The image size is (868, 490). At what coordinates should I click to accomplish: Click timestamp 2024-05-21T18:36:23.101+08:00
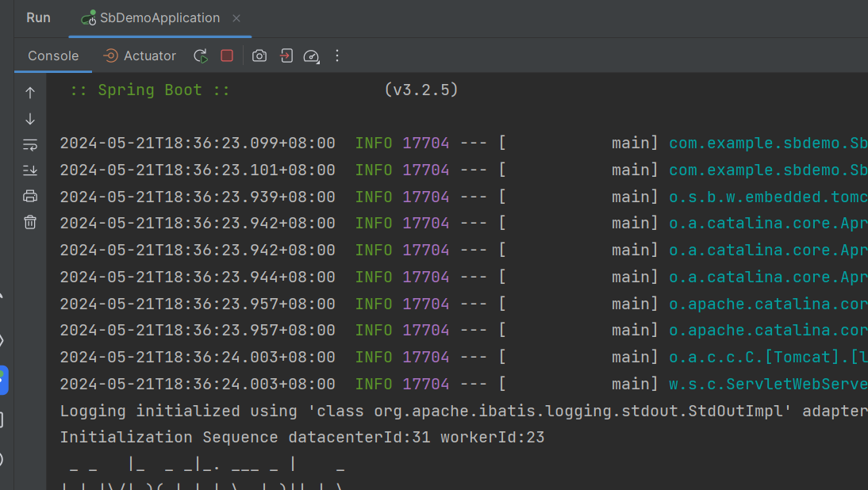point(198,170)
